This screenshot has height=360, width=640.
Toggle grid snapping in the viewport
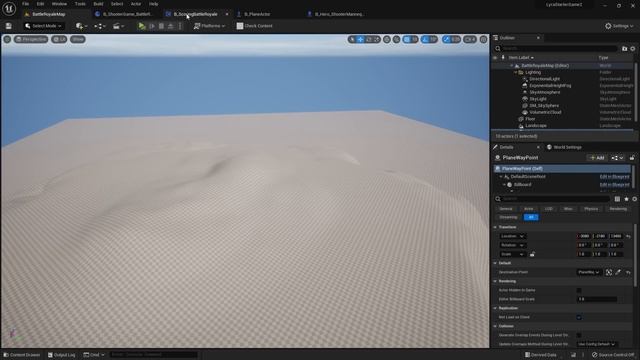coord(407,39)
